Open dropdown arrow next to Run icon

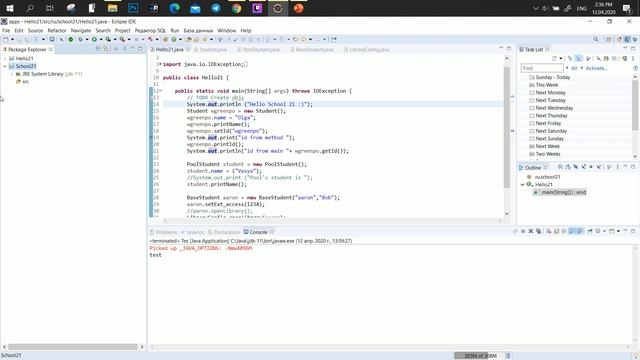100,39
